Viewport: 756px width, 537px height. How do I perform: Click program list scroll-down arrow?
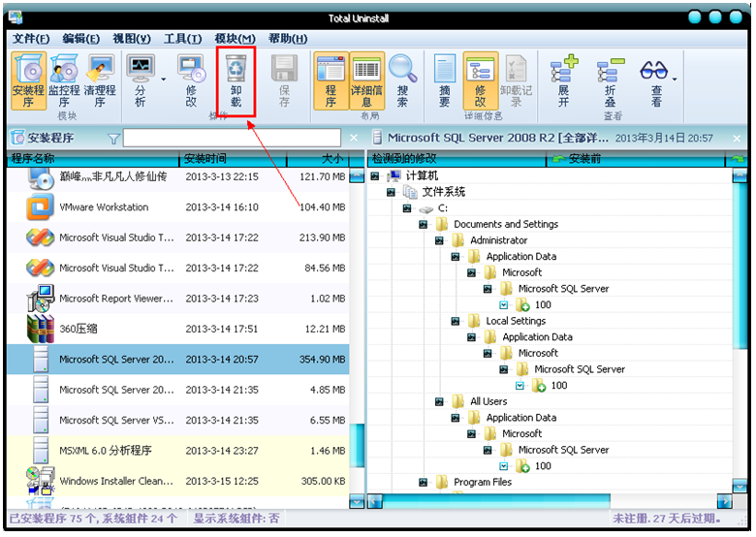tap(357, 502)
